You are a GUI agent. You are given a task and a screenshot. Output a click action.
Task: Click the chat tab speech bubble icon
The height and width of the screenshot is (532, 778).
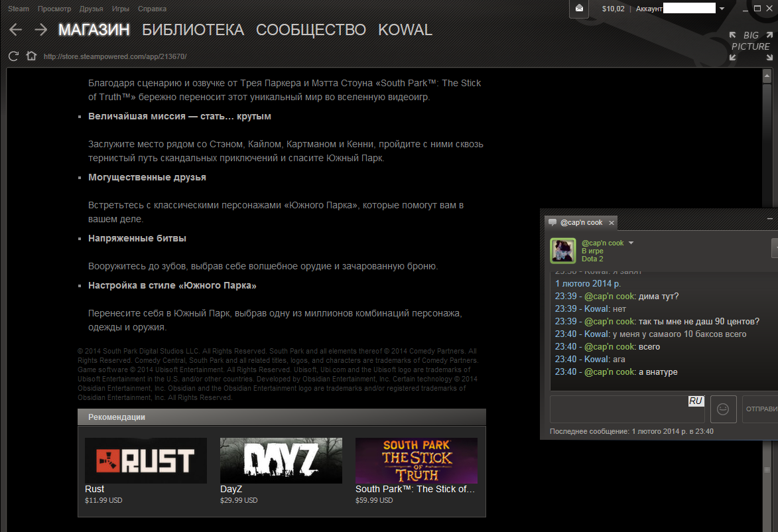pyautogui.click(x=552, y=222)
